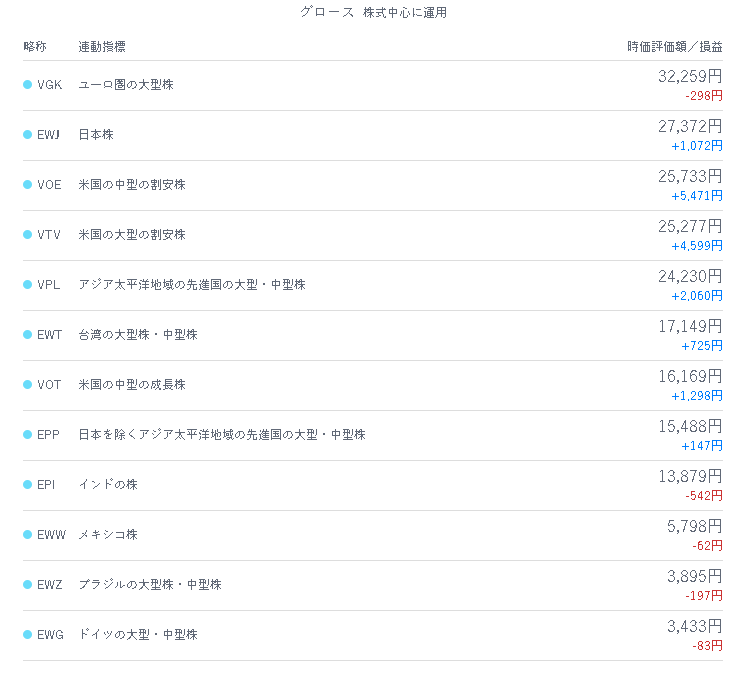Select the blue marker beside EWG
This screenshot has width=736, height=680.
27,634
